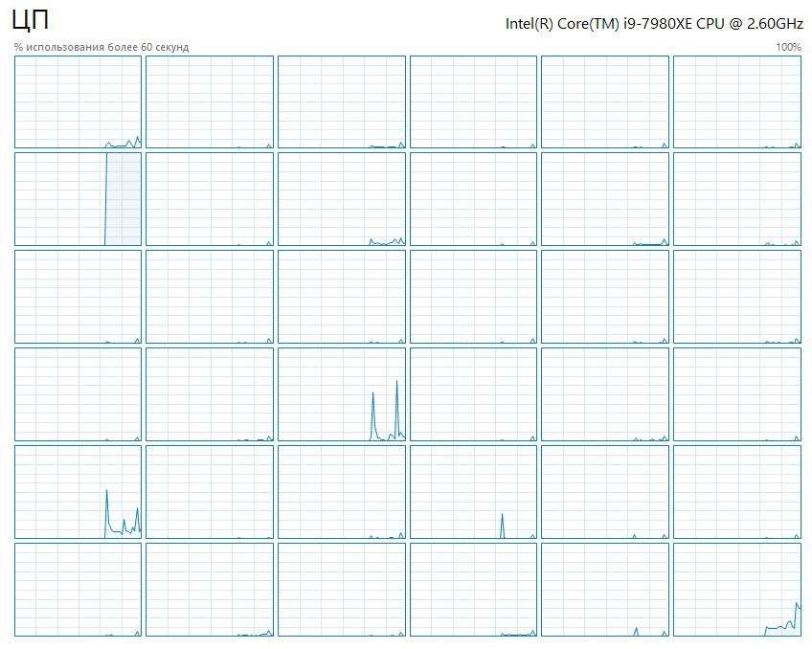Screen dimensions: 812x649
Task: Select the core graph with a shaded stepped rise at the end
Action: (x=737, y=590)
